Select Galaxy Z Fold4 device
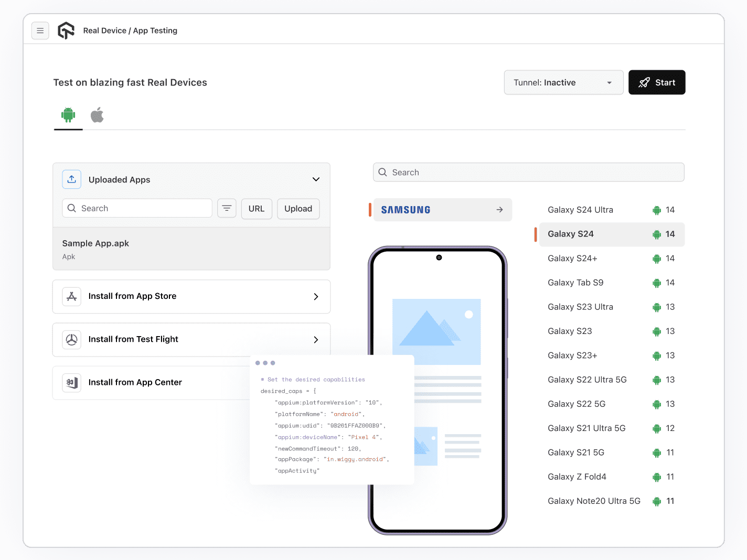Screen dimensions: 747x560 point(612,477)
